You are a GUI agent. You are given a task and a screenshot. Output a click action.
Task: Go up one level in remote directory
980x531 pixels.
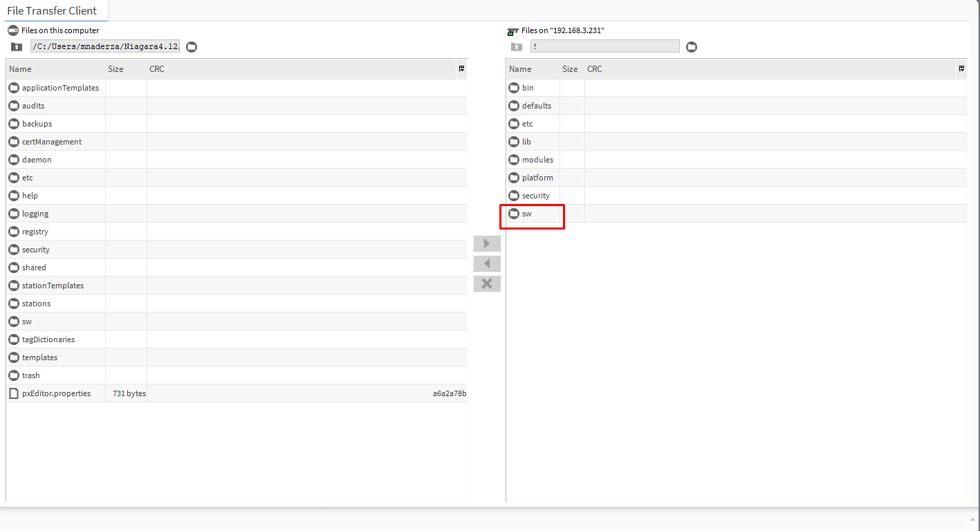(517, 47)
